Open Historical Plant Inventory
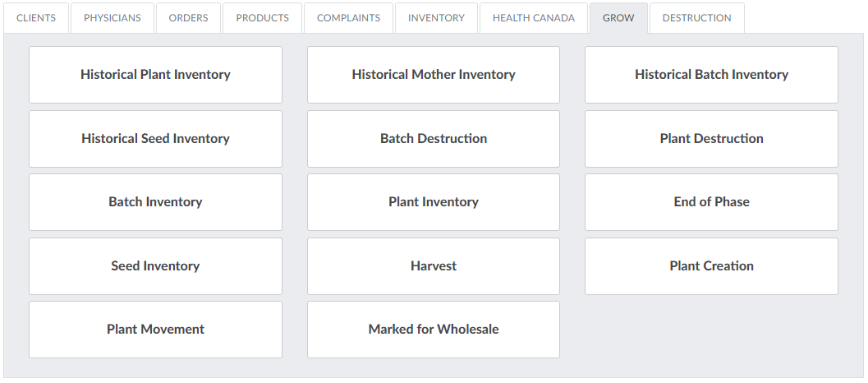 155,75
